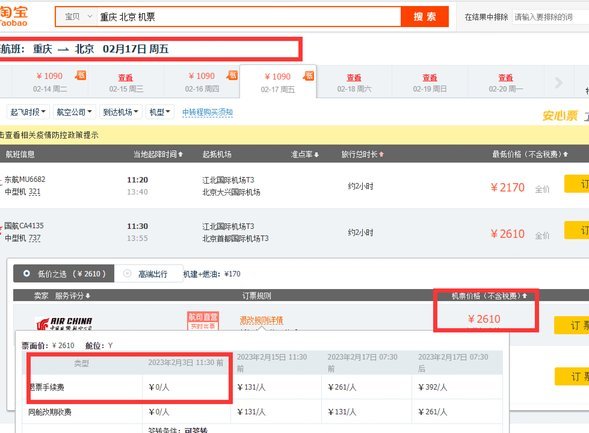Select the 02-18 周六 date tab

point(354,83)
